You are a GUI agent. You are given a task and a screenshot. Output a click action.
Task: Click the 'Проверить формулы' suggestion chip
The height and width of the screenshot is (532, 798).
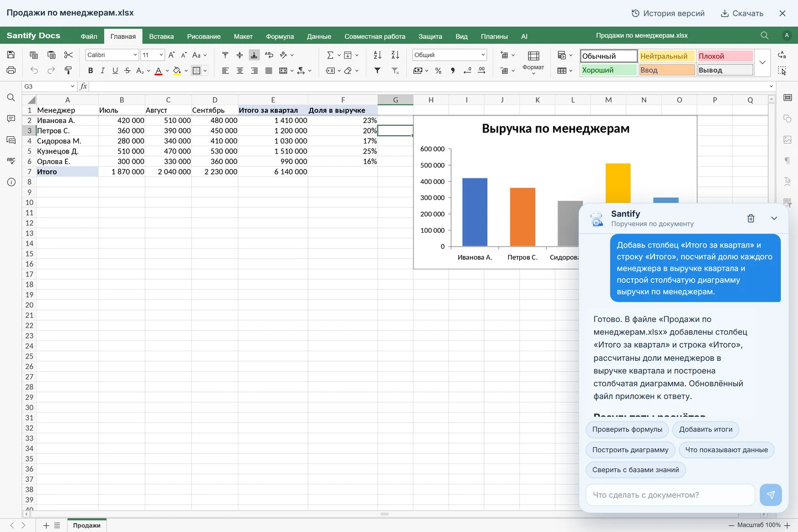[x=627, y=429]
